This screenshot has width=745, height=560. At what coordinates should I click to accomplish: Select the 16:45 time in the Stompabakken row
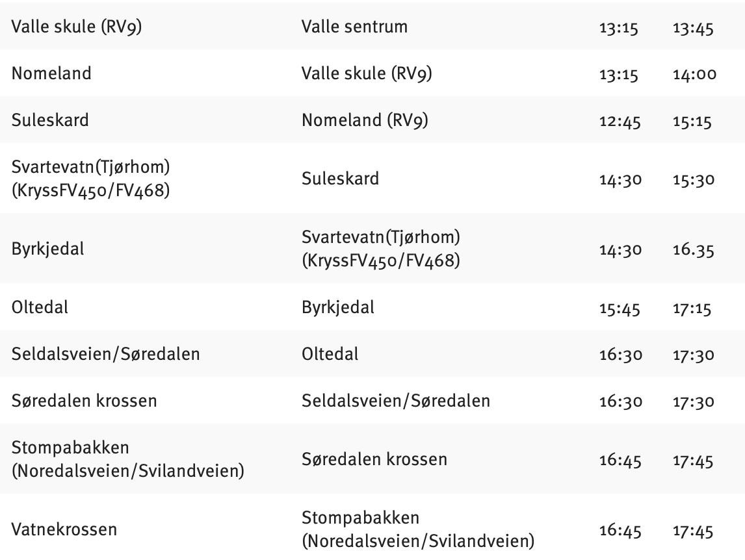pyautogui.click(x=620, y=461)
